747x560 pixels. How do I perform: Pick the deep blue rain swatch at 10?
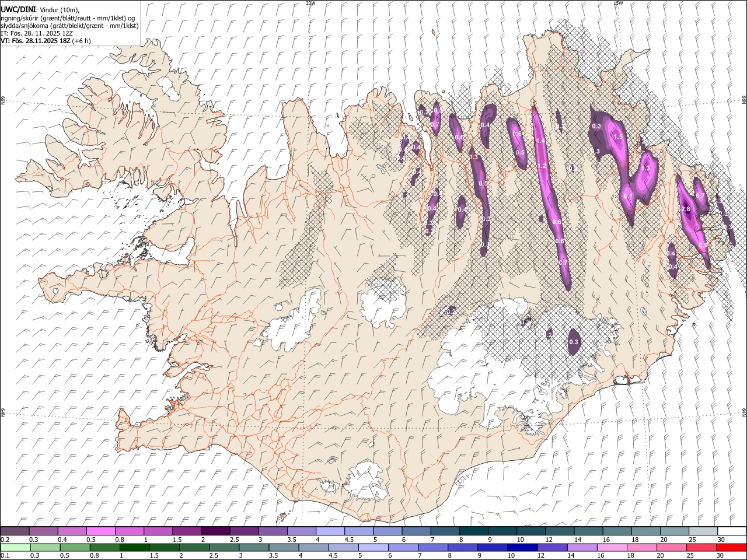tap(522, 547)
